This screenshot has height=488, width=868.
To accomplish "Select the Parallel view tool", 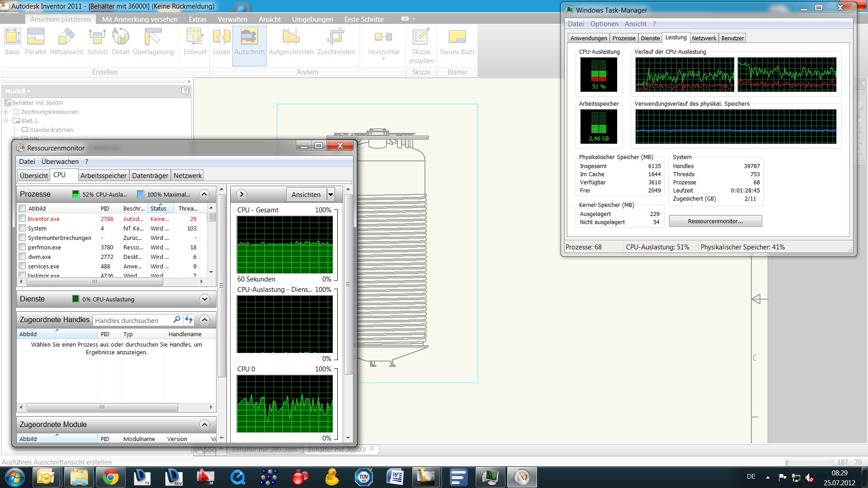I will (x=35, y=42).
